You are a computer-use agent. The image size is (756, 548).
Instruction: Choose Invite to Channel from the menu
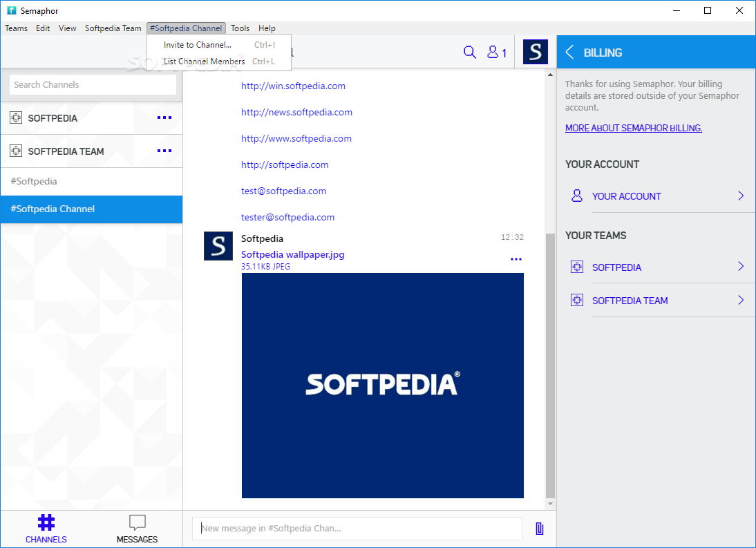[219, 45]
